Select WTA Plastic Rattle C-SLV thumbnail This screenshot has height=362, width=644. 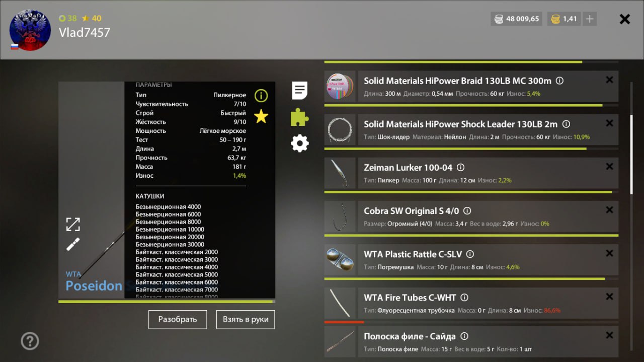coord(340,260)
